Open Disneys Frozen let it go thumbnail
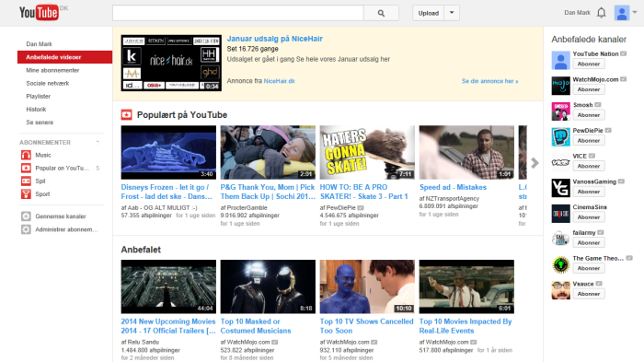This screenshot has height=362, width=644. (x=168, y=152)
